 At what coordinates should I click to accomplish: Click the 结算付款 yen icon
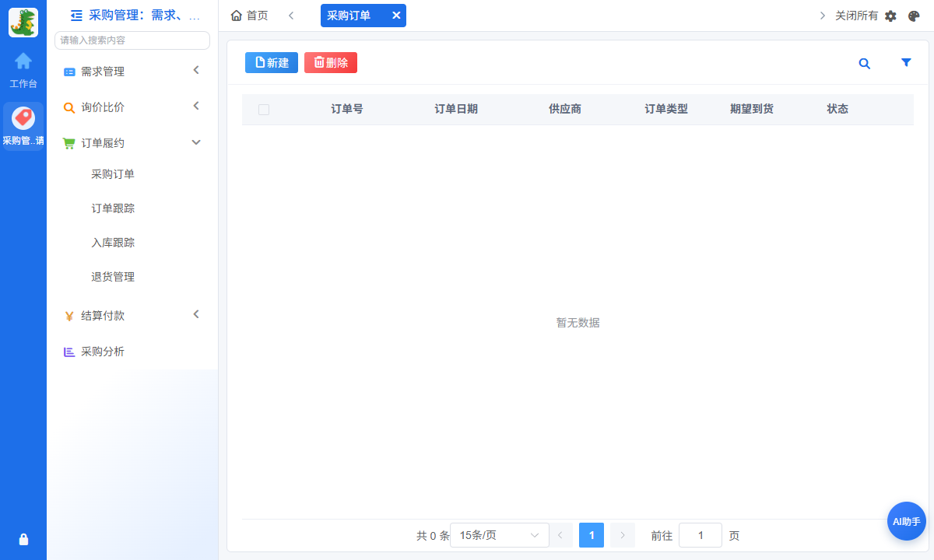(x=69, y=316)
